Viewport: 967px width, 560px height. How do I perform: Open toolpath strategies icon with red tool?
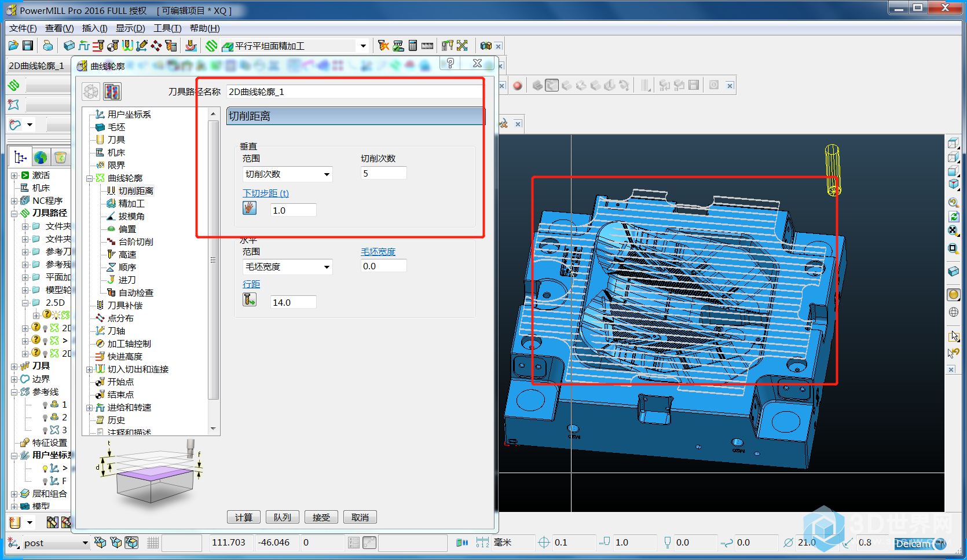pos(191,46)
